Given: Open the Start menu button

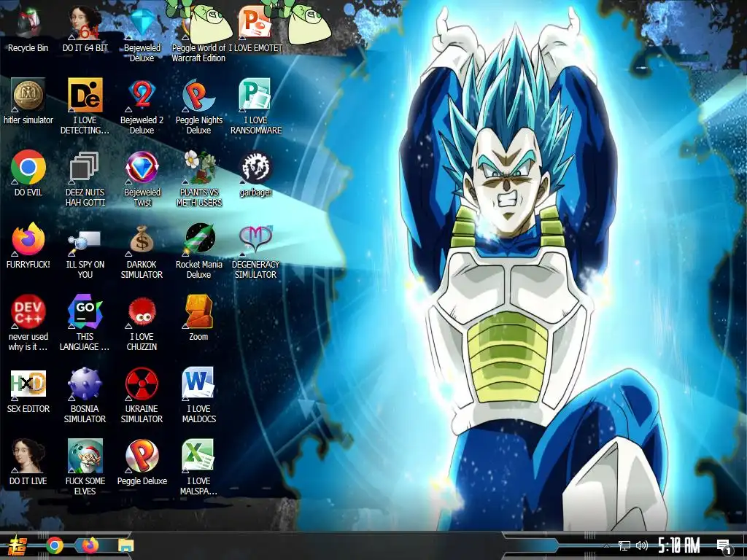Looking at the screenshot, I should pyautogui.click(x=18, y=545).
